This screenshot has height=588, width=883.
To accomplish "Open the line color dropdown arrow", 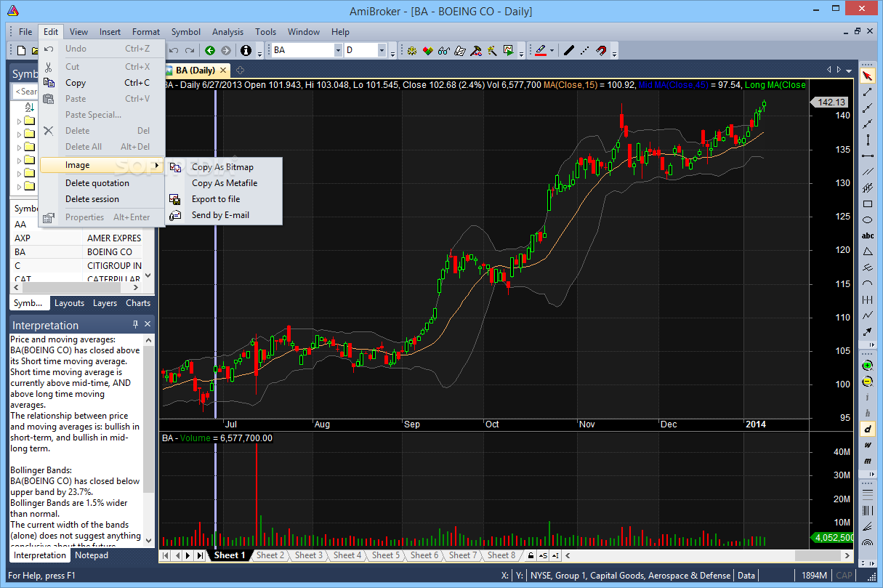I will click(552, 50).
